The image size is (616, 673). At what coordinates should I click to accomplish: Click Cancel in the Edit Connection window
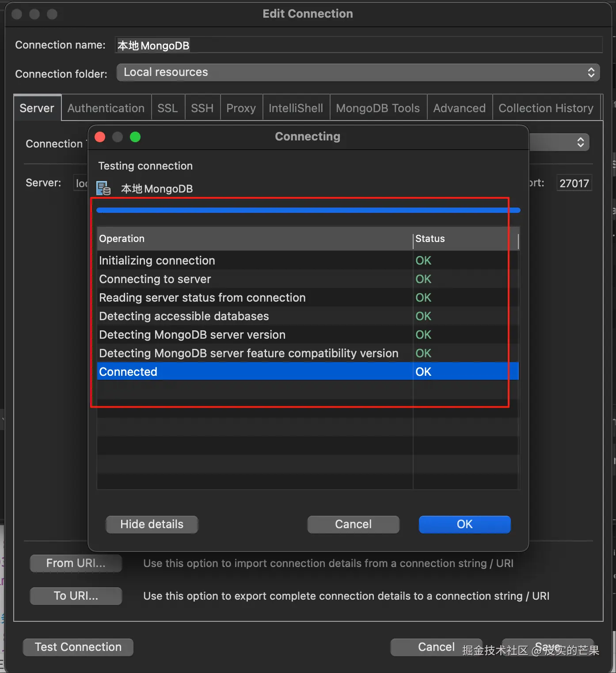click(x=437, y=647)
